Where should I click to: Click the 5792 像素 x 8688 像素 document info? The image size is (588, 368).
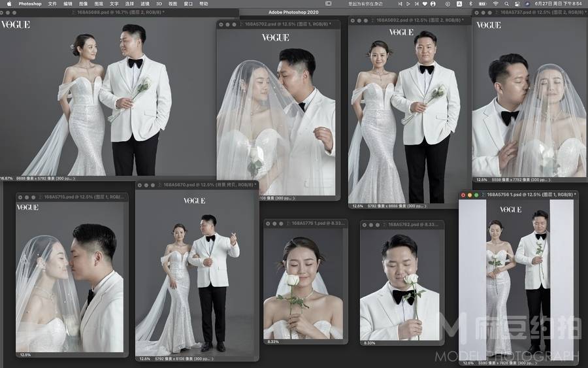pos(396,206)
